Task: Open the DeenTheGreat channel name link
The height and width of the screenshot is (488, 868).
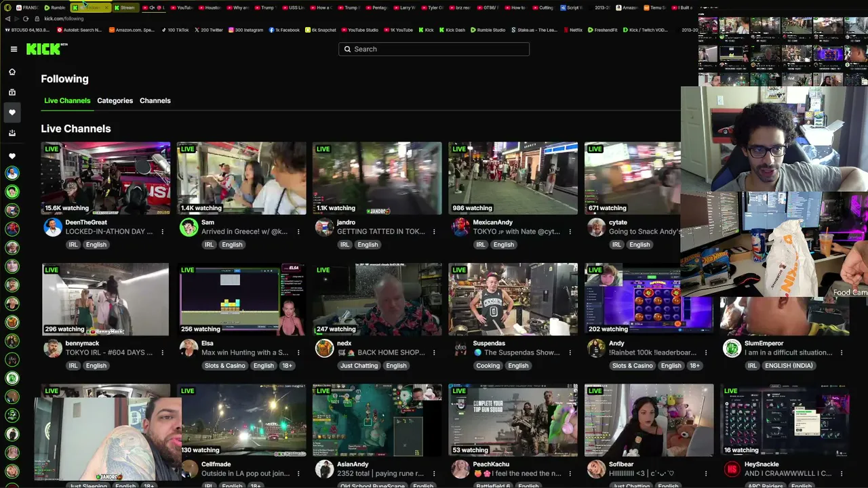Action: tap(86, 222)
